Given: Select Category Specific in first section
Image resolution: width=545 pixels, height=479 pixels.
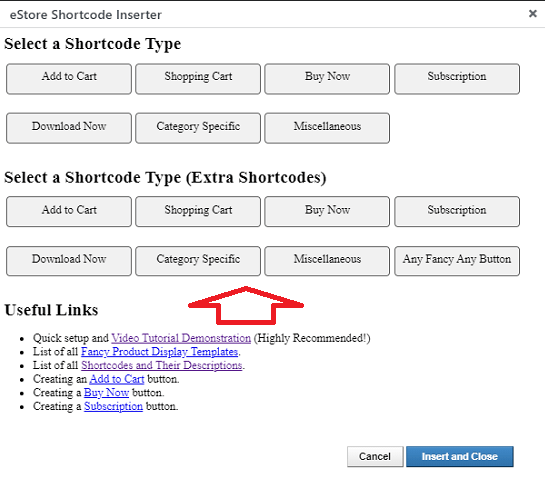Looking at the screenshot, I should 198,128.
